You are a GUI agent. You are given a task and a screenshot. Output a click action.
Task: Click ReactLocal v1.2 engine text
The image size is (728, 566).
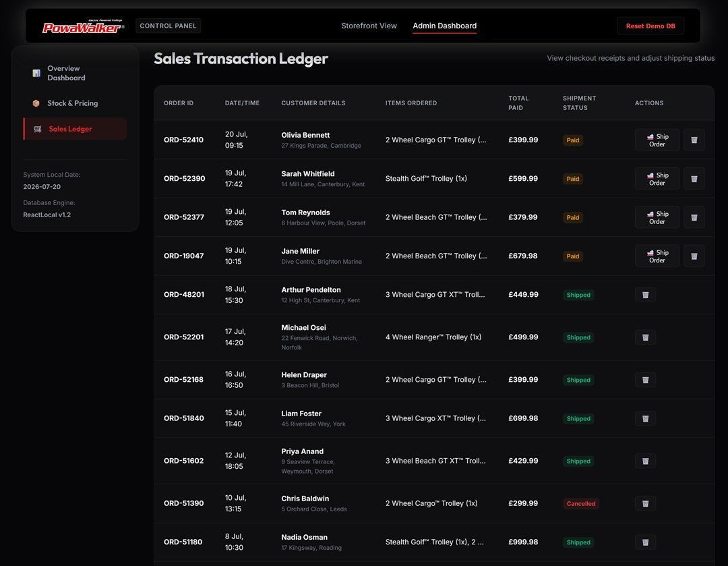click(47, 215)
